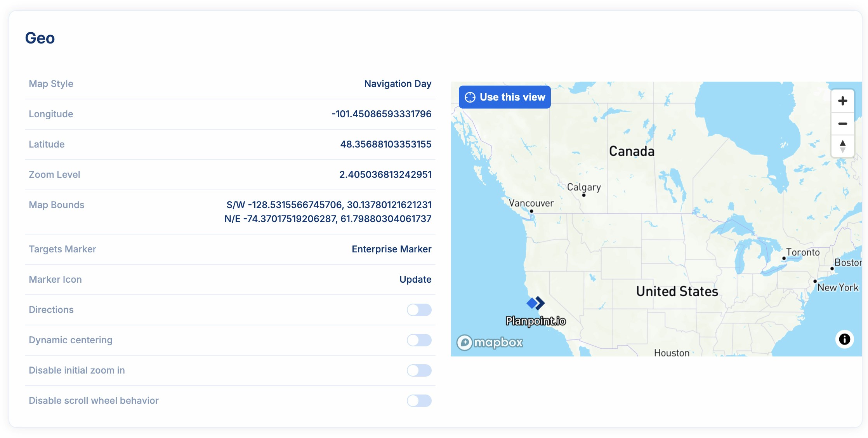Click the Planpoint.io enterprise marker icon
Screen dimensions: 868x438
tap(536, 303)
